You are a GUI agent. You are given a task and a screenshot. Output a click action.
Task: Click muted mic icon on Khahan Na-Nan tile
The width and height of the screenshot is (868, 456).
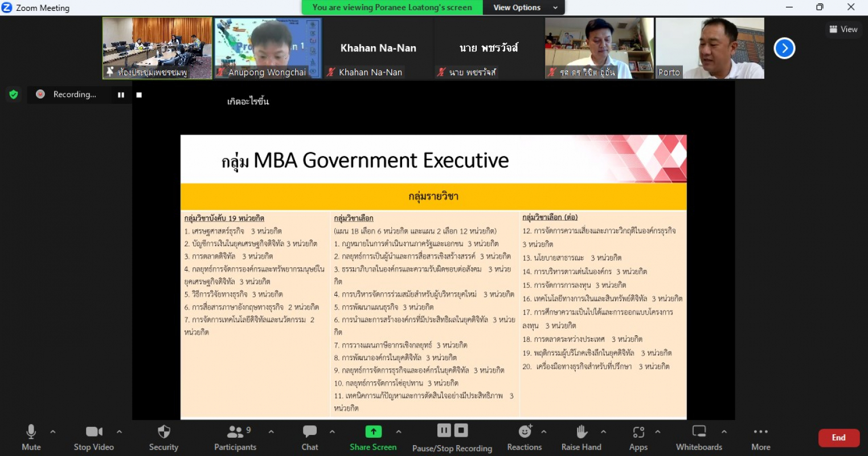pos(330,72)
